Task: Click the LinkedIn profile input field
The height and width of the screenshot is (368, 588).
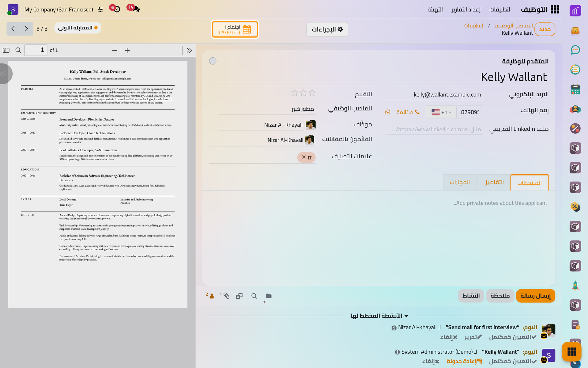Action: pyautogui.click(x=434, y=129)
